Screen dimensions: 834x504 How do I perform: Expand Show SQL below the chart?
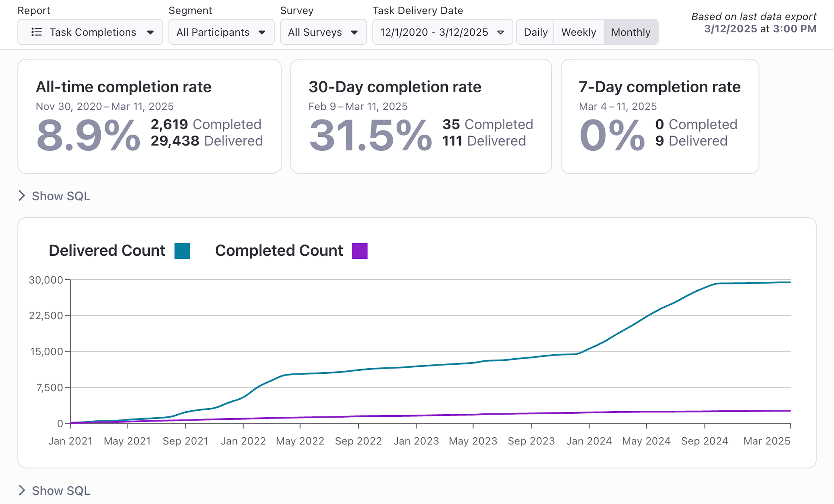click(61, 490)
